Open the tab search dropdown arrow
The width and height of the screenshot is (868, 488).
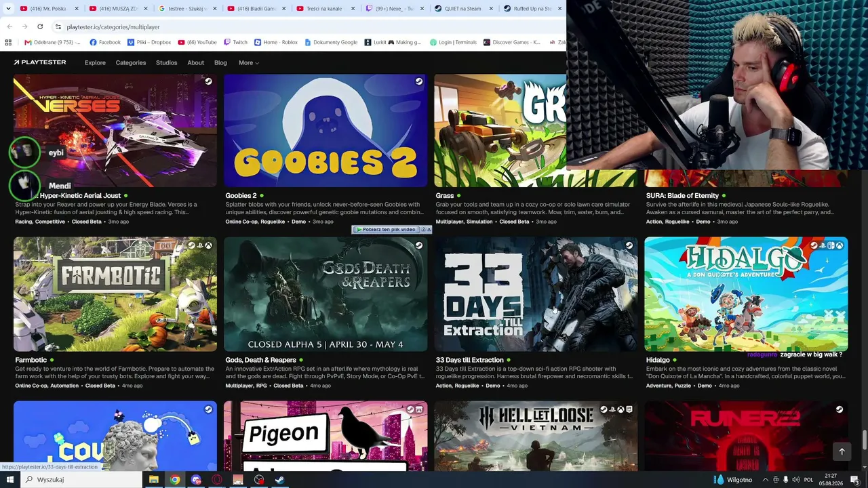8,9
